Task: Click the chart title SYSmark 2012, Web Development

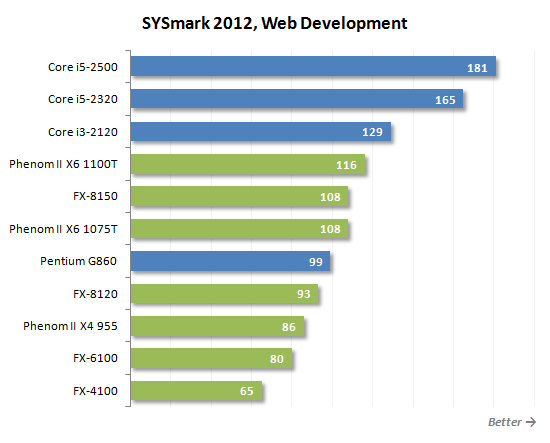Action: [274, 24]
